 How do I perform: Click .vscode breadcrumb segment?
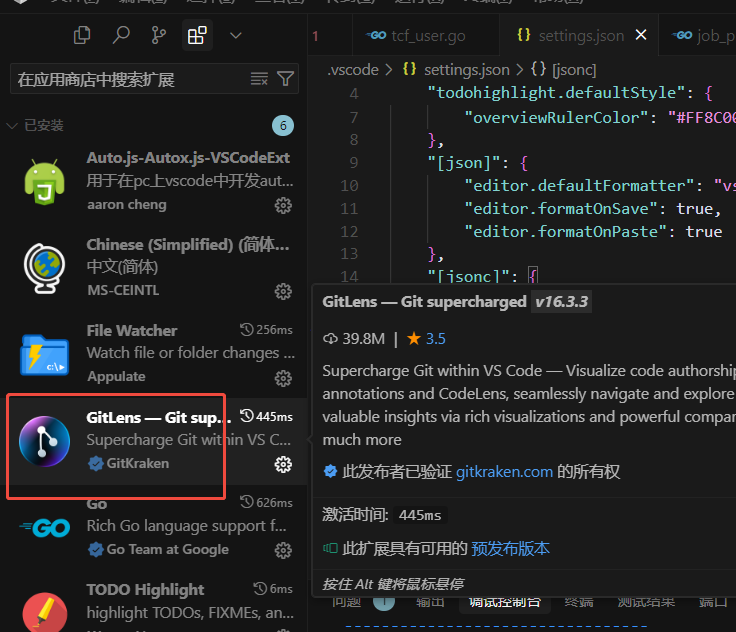pos(353,70)
